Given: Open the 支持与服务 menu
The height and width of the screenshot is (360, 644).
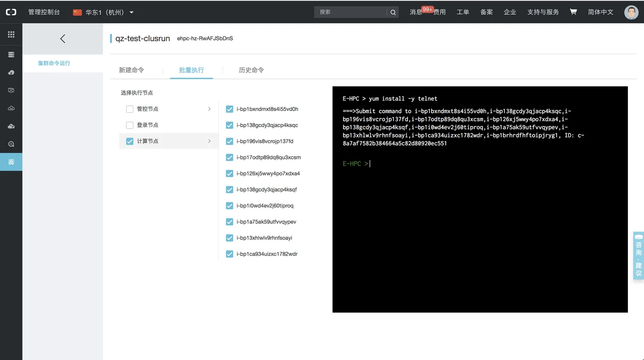Looking at the screenshot, I should [543, 12].
